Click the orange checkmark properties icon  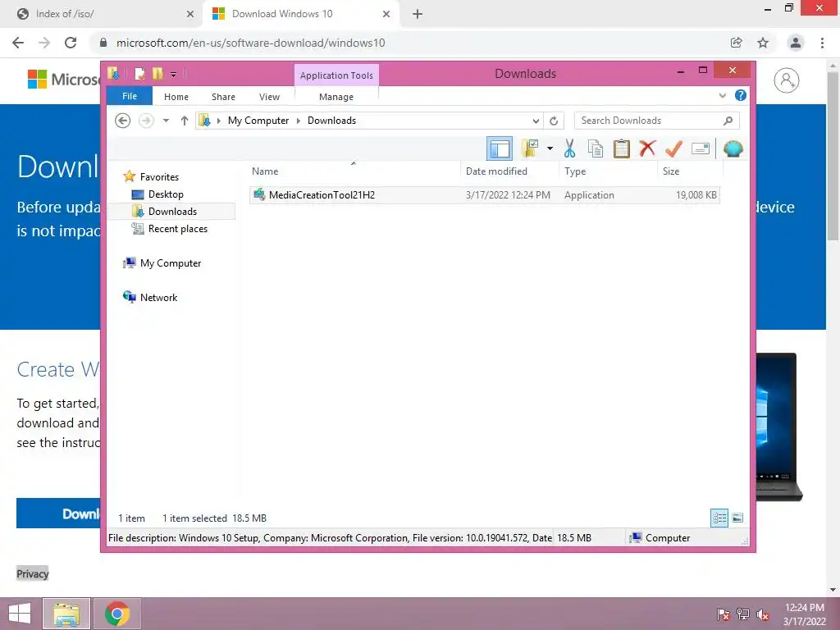[673, 148]
